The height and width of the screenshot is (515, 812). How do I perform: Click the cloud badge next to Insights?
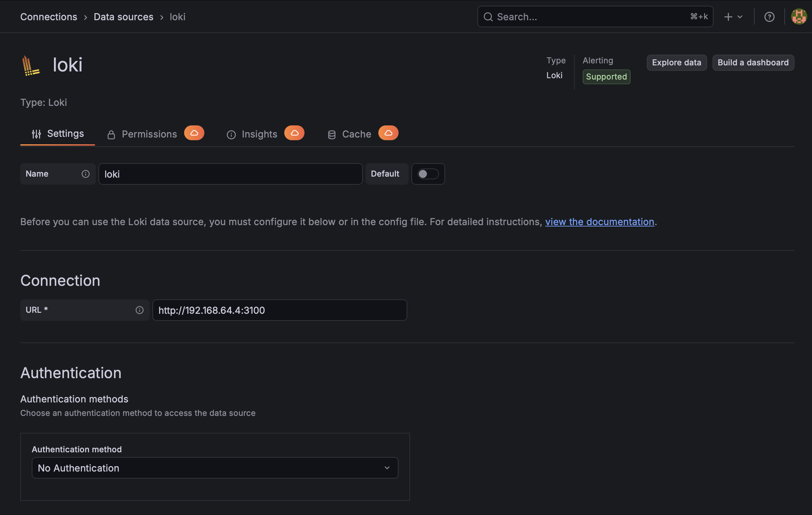coord(294,133)
